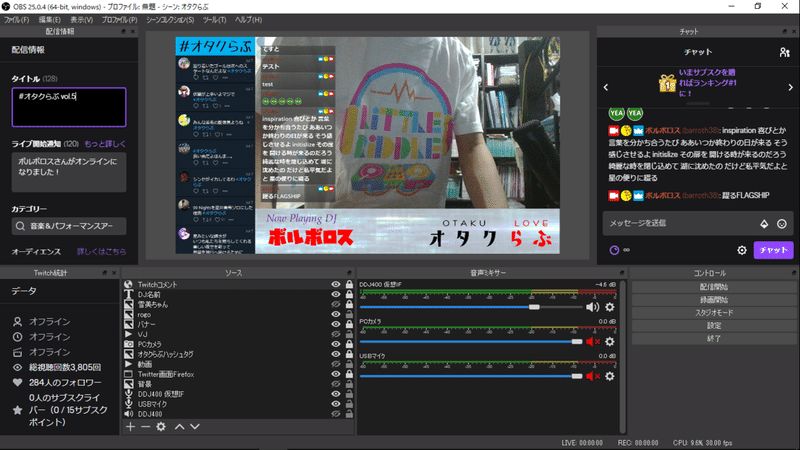Undock the 配信情報 panel
The image size is (800, 450).
[123, 32]
